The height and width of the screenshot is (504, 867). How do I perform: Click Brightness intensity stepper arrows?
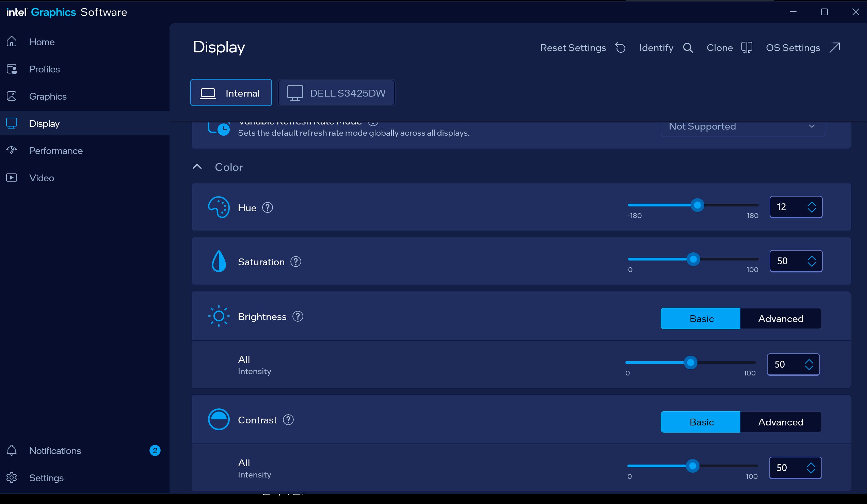pos(809,365)
